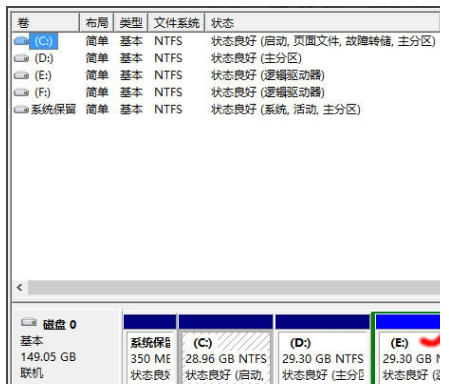This screenshot has width=449, height=389.
Task: Select the 系统保留 350 MB partition block
Action: (150, 349)
